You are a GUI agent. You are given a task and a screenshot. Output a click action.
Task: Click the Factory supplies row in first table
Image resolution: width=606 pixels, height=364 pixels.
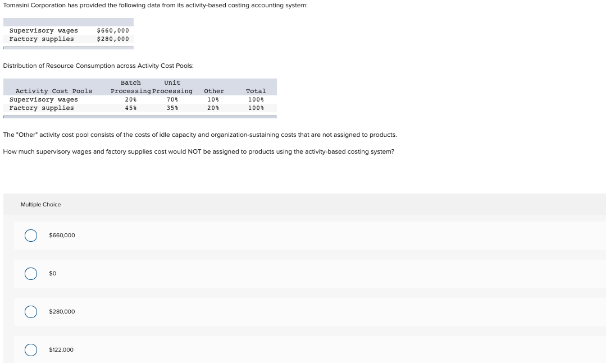[42, 39]
